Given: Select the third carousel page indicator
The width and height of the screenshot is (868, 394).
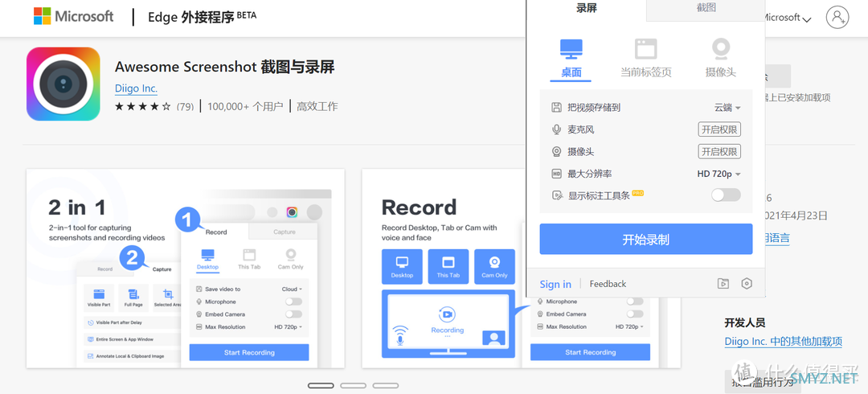Looking at the screenshot, I should [385, 386].
